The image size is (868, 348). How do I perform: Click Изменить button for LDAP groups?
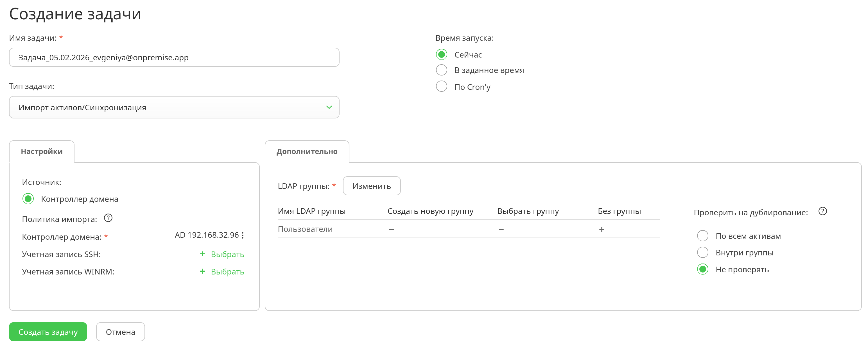[371, 186]
